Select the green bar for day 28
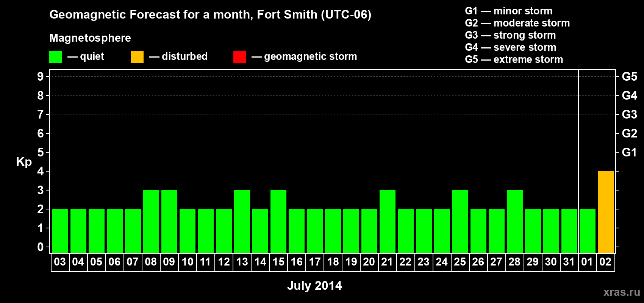This screenshot has width=644, height=303. (514, 222)
